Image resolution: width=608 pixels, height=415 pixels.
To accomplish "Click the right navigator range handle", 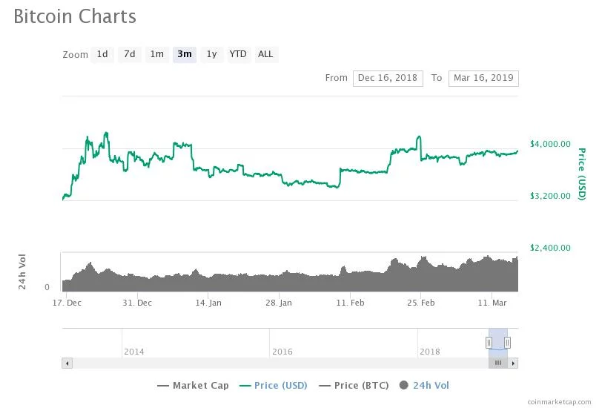I will coord(507,343).
